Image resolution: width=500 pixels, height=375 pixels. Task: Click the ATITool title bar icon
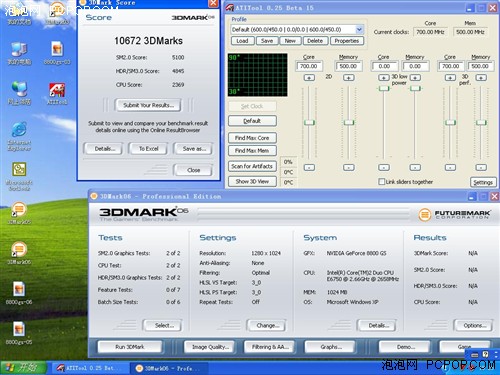click(230, 7)
